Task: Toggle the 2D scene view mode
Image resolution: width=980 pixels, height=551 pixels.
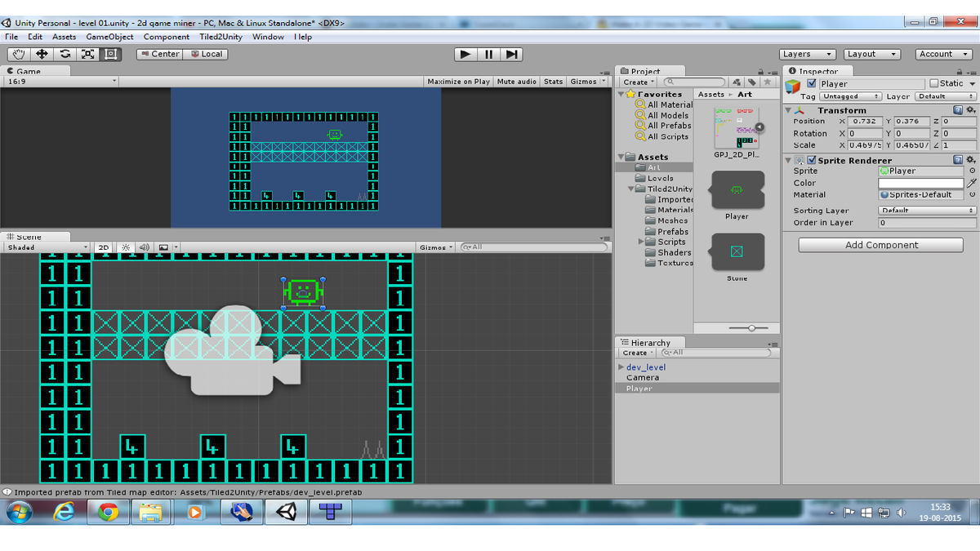Action: point(104,247)
